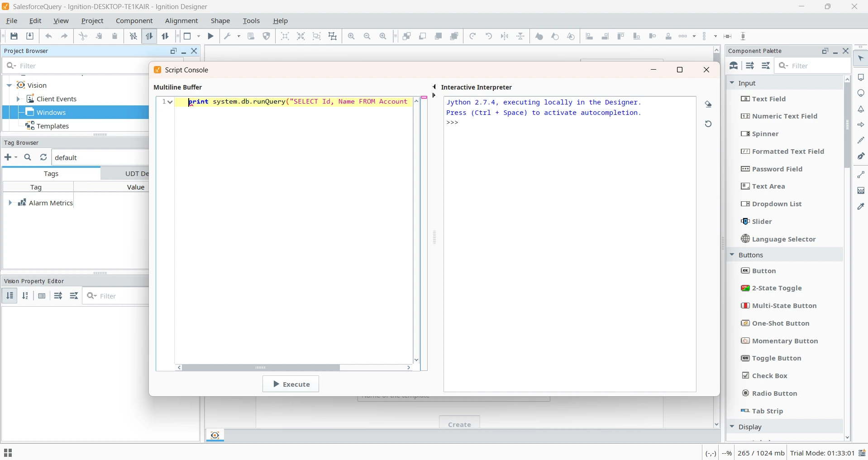Screen dimensions: 868x460
Task: Open the add-tag plus dropdown in Tag Browser
Action: (x=11, y=158)
